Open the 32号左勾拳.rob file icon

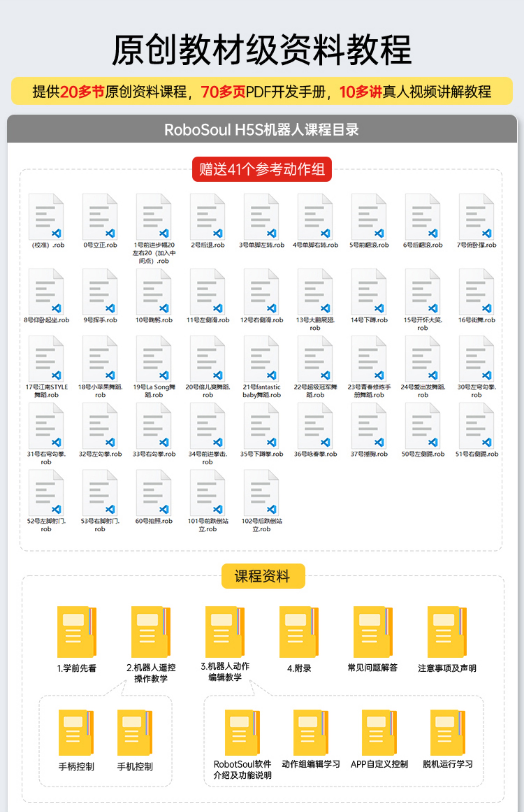pyautogui.click(x=100, y=426)
